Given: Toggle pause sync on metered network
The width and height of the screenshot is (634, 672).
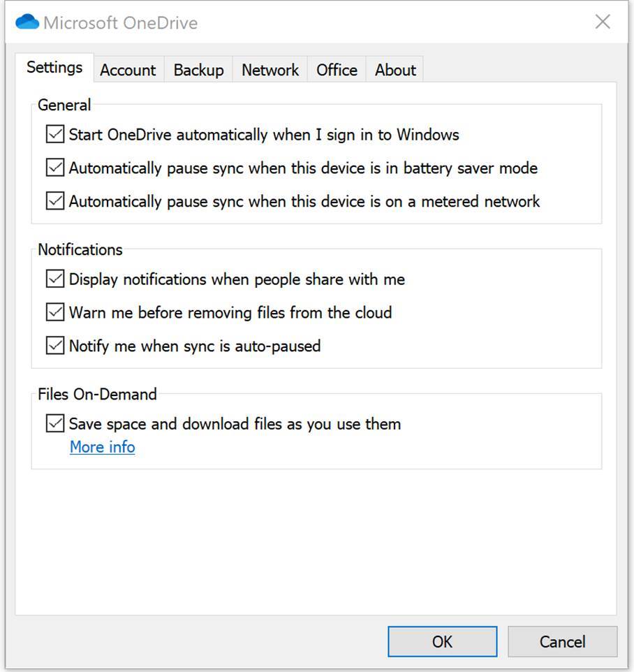Looking at the screenshot, I should [55, 201].
